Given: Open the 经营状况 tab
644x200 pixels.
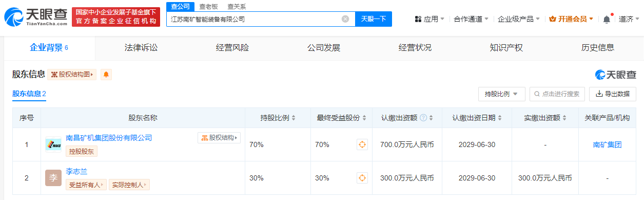Looking at the screenshot, I should 415,48.
